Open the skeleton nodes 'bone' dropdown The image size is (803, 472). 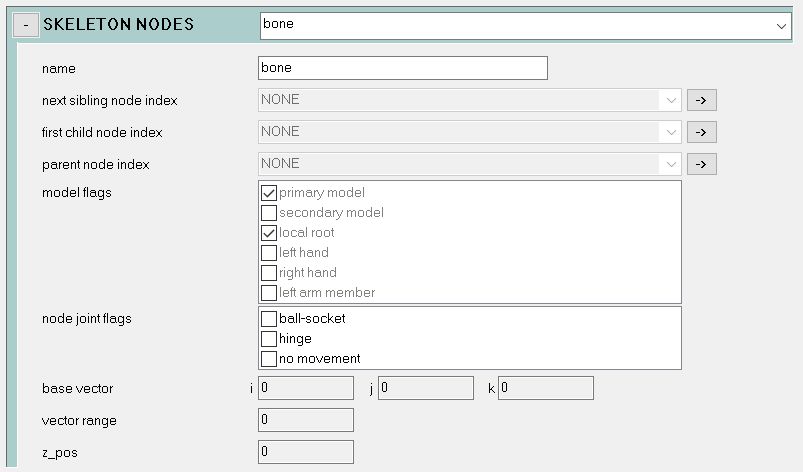point(525,26)
